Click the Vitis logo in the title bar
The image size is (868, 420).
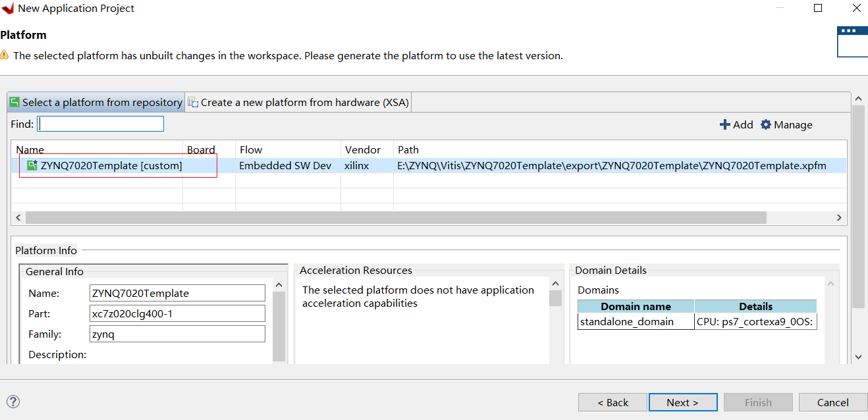coord(8,9)
